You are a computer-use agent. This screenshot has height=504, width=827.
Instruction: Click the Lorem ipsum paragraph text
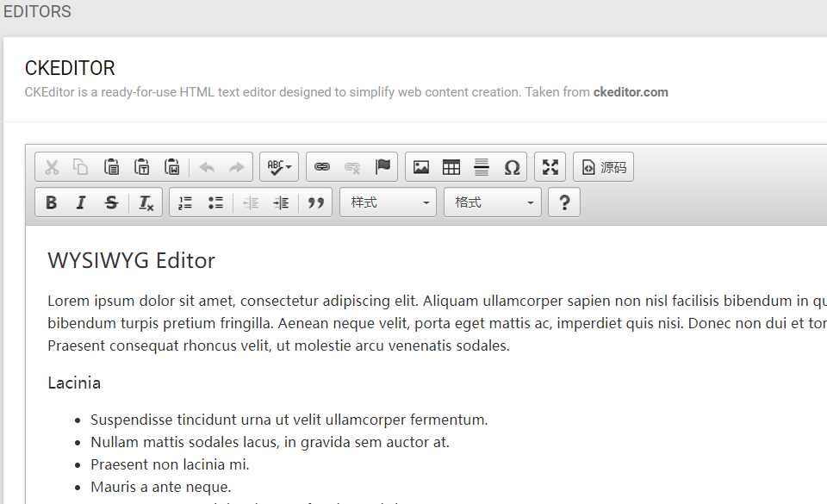[438, 323]
